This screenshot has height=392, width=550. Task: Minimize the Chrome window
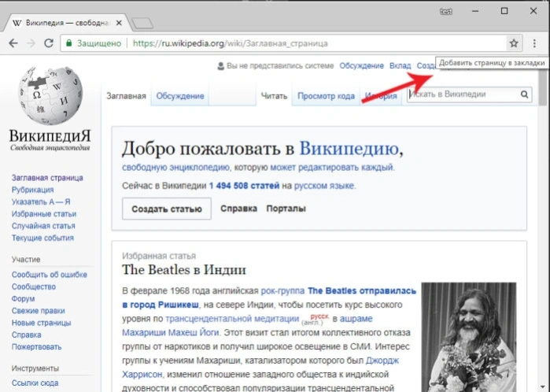point(475,11)
